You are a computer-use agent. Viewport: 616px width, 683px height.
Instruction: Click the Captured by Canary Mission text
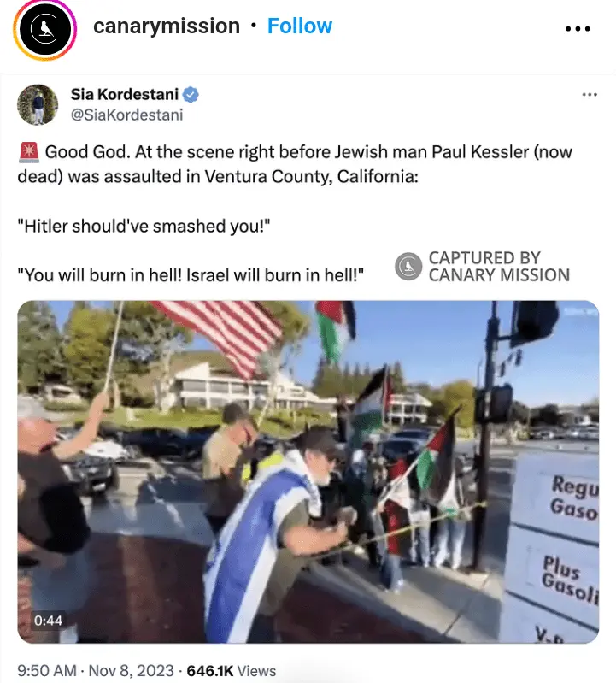(x=499, y=267)
